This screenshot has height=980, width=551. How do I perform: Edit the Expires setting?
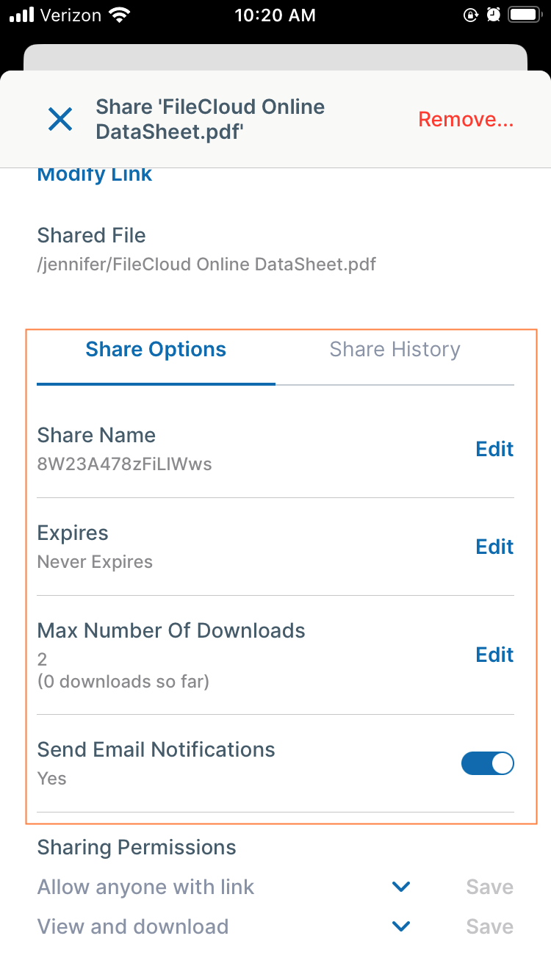494,547
